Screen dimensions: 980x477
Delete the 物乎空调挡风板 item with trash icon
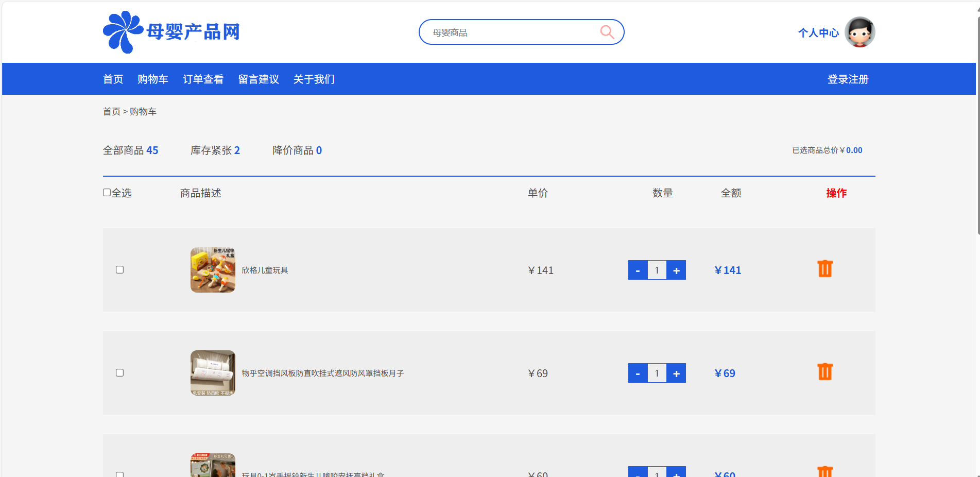tap(824, 372)
